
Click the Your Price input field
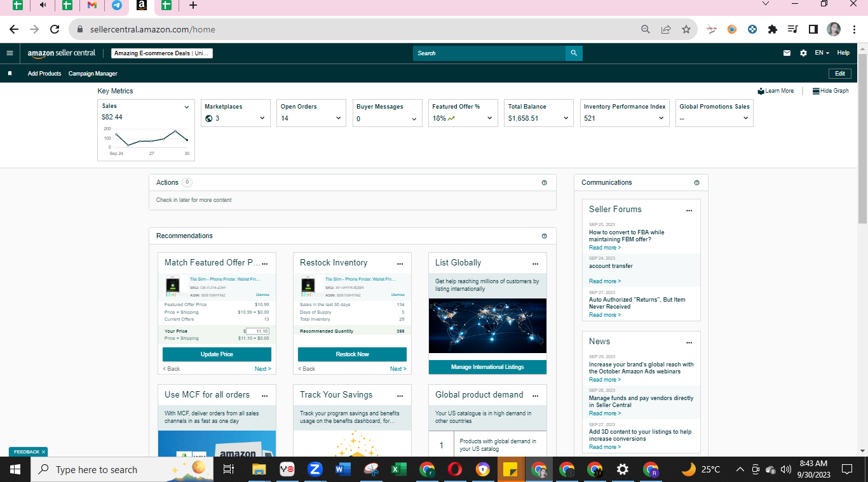tap(258, 331)
